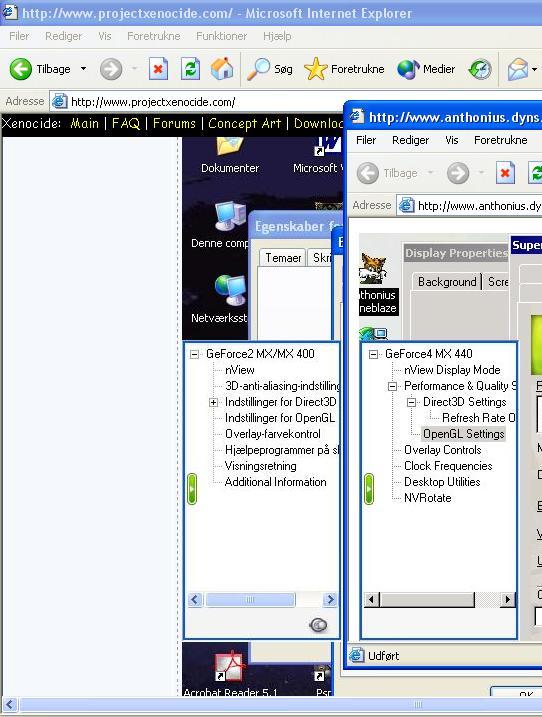Screen dimensions: 542x717
Task: Collapse the GeForce4 MX 440 tree node
Action: tap(374, 354)
